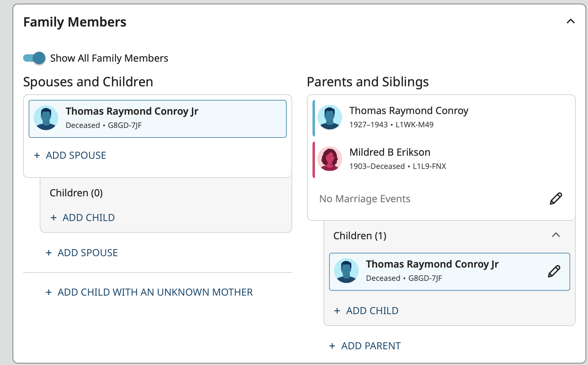Click ADD CHILD WITH AN UNKNOWN MOTHER
The image size is (588, 365).
149,292
